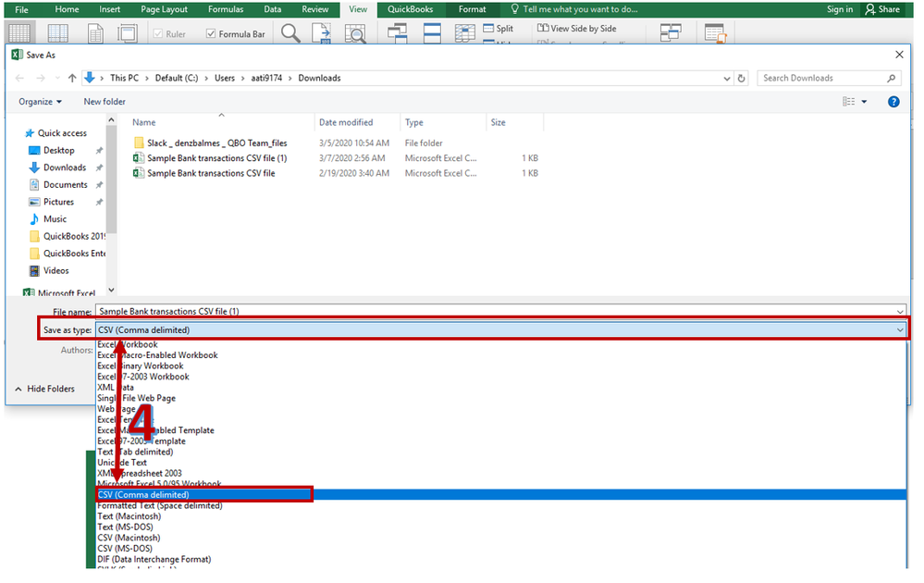924x583 pixels.
Task: Collapse folders with Hide Folders chevron
Action: pos(18,389)
